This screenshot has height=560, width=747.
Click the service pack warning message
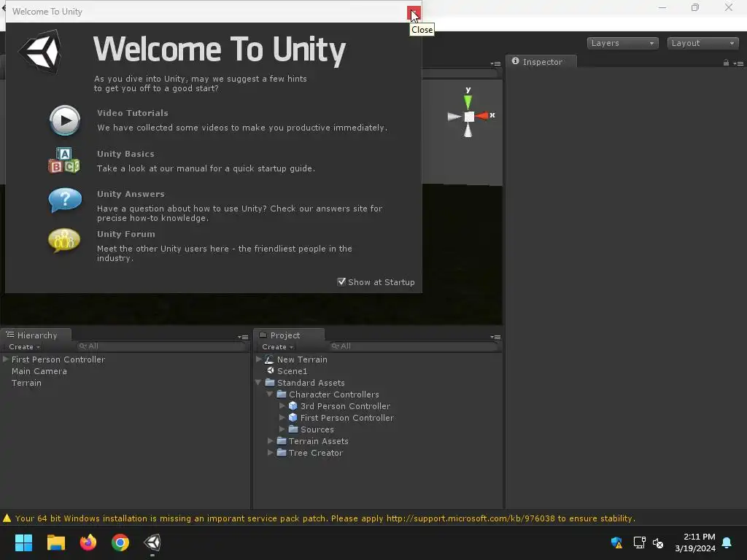pos(325,518)
